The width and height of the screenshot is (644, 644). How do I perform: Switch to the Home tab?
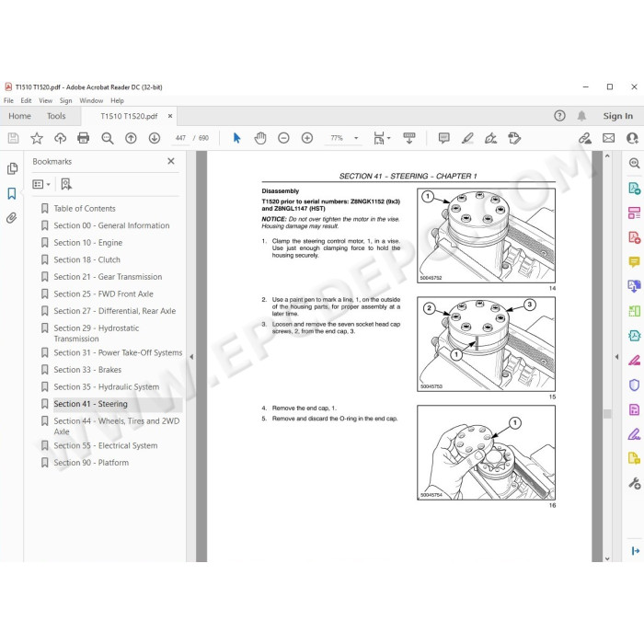[19, 116]
